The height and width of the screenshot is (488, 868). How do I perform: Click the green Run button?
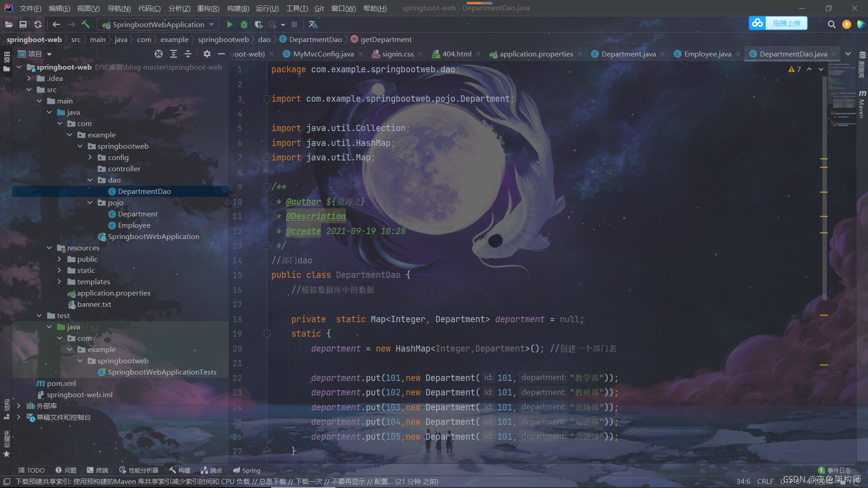pyautogui.click(x=230, y=24)
